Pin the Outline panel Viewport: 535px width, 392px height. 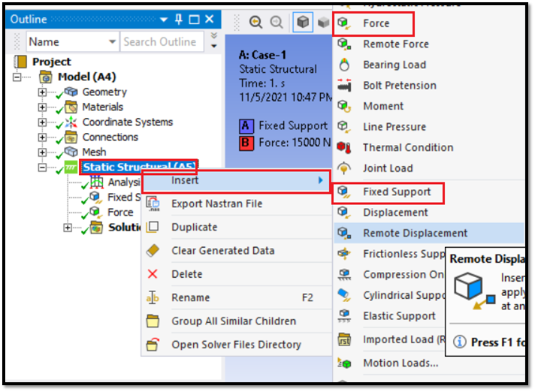(x=178, y=19)
